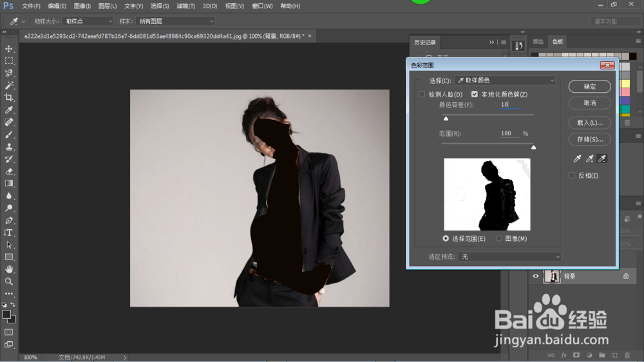Select the Healing Brush tool
This screenshot has height=362, width=644.
click(8, 122)
